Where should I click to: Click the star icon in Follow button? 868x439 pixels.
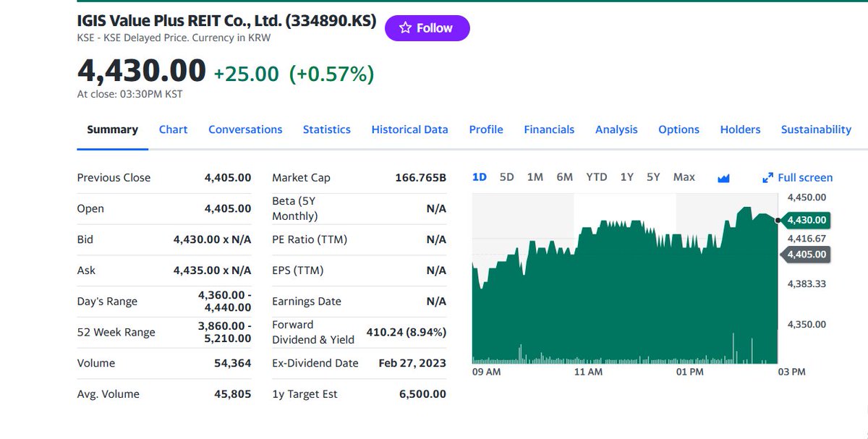[405, 27]
